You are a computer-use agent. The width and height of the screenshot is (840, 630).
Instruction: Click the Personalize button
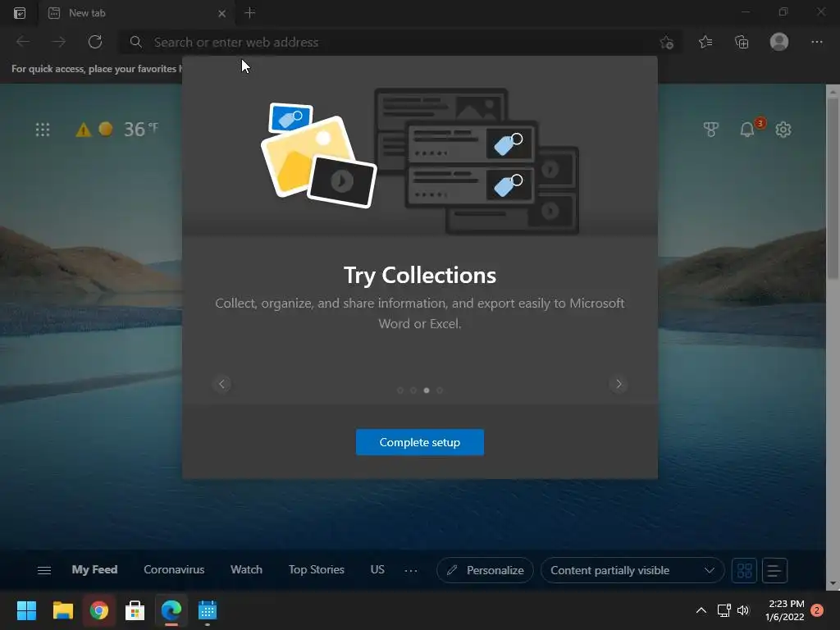pyautogui.click(x=485, y=570)
